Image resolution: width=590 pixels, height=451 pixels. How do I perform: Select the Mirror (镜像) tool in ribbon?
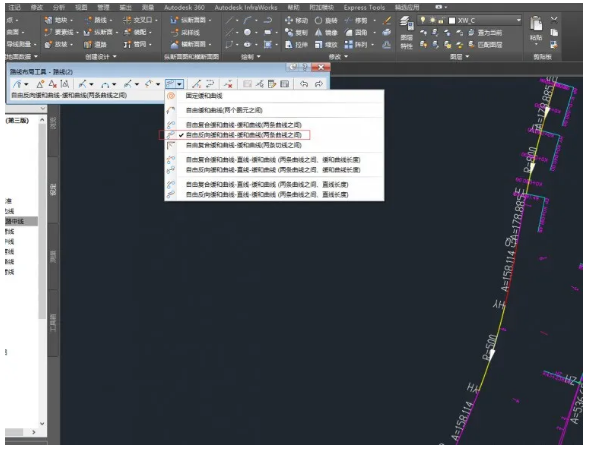326,33
